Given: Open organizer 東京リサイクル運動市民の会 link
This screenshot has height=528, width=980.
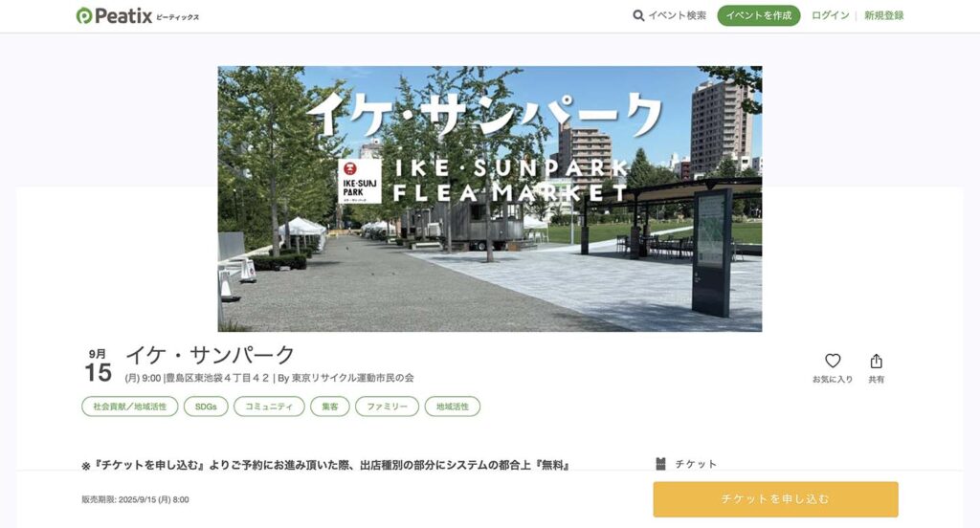Looking at the screenshot, I should pyautogui.click(x=352, y=378).
